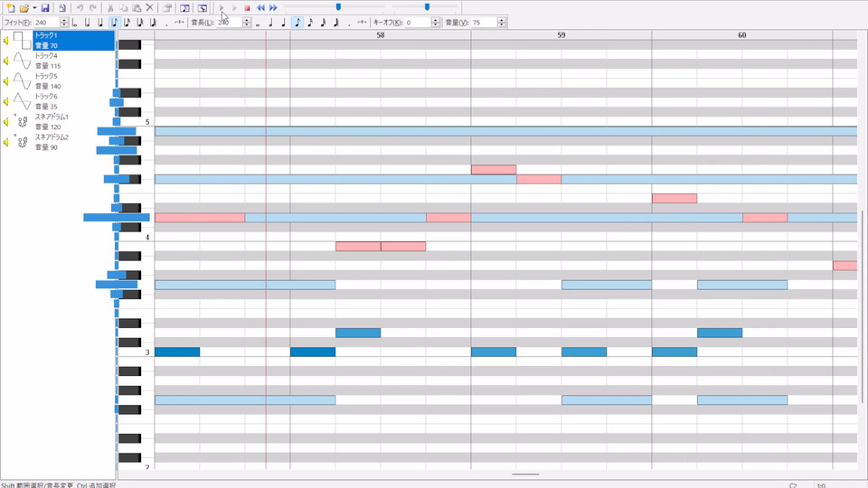Click the フィット value field
The height and width of the screenshot is (488, 868).
46,22
